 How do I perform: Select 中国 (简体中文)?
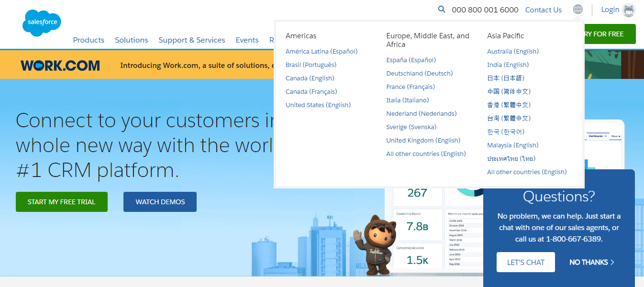(509, 91)
